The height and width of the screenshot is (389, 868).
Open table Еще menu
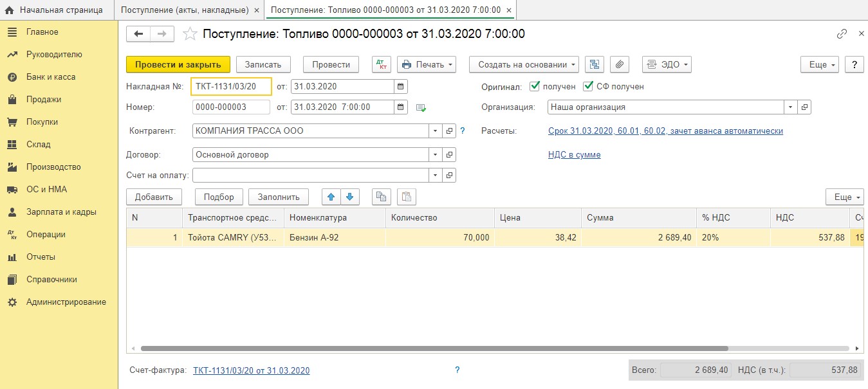tap(845, 197)
